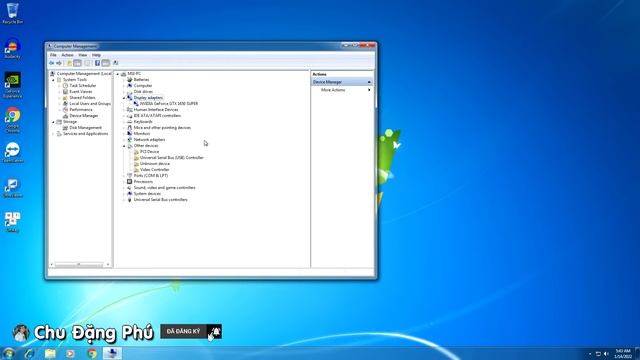This screenshot has height=360, width=640.
Task: Select Shared Folders in the console tree
Action: (x=82, y=98)
